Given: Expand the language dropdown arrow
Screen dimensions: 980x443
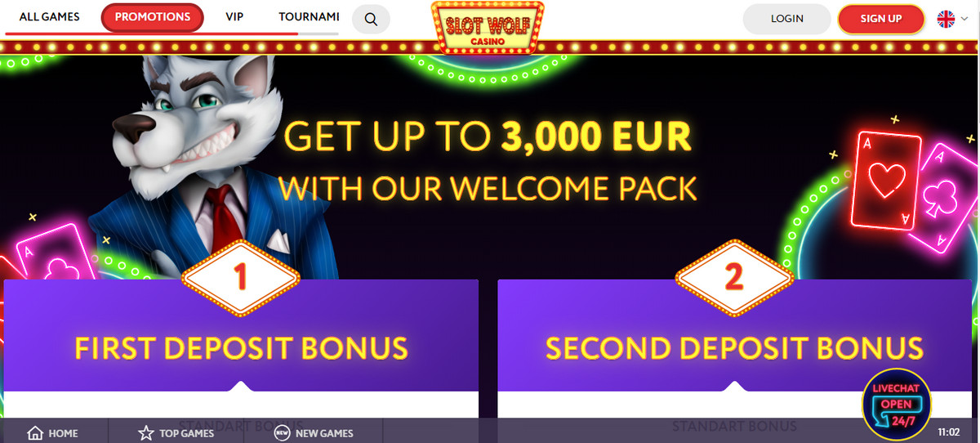Looking at the screenshot, I should tap(964, 19).
